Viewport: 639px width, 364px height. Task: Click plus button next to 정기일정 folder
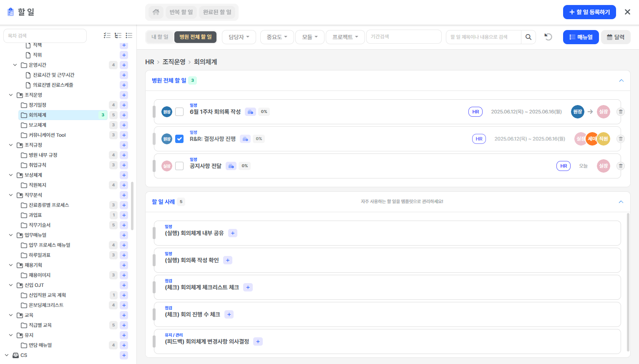point(124,105)
